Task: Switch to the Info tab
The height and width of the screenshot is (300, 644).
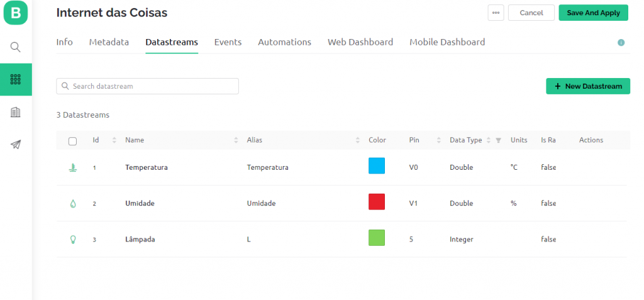Action: pos(65,42)
